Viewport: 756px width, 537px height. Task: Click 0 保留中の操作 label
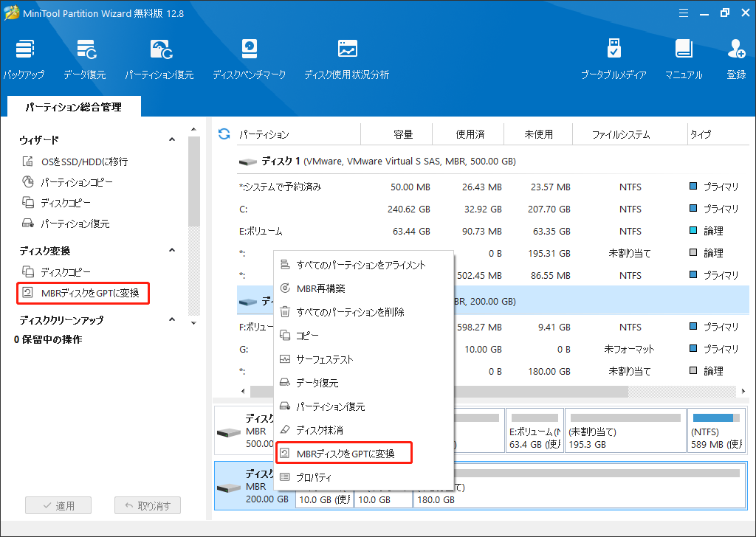click(48, 339)
